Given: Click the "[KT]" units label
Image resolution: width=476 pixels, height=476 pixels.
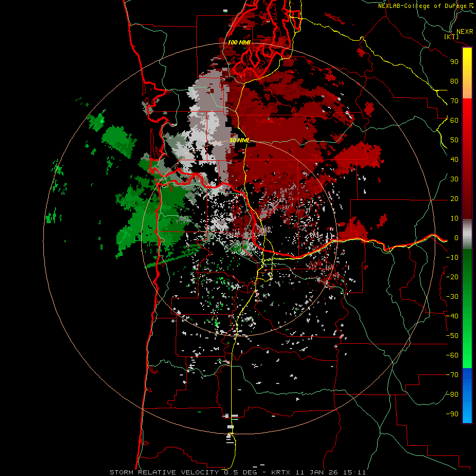Looking at the screenshot, I should (452, 36).
